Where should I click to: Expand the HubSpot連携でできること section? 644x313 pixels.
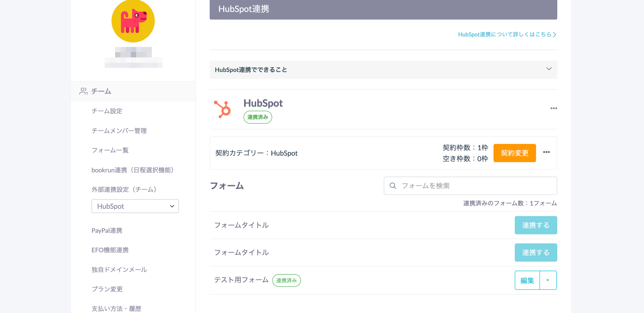tap(383, 69)
